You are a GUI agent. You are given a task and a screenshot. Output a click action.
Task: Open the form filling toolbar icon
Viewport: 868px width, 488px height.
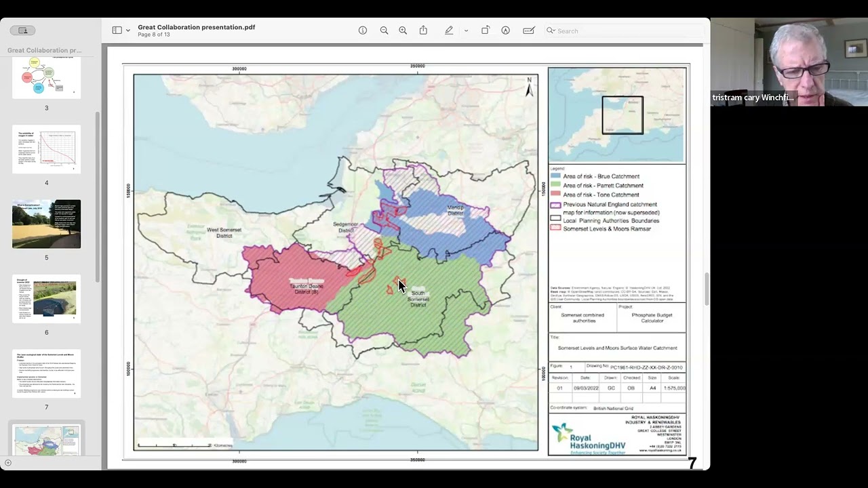tap(529, 30)
